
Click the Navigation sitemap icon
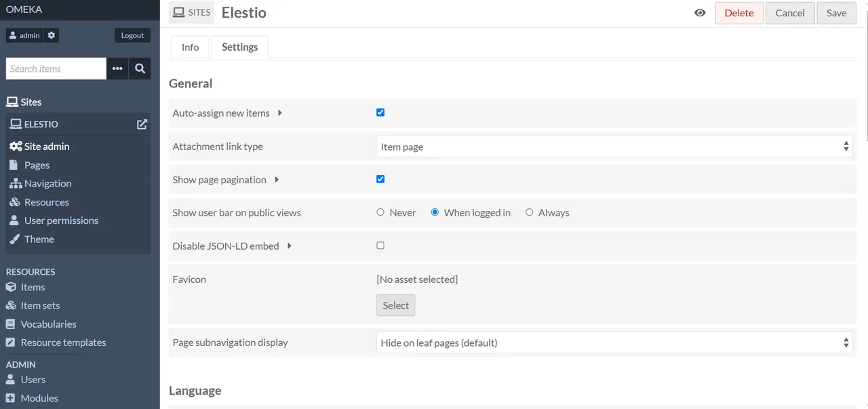[x=16, y=183]
